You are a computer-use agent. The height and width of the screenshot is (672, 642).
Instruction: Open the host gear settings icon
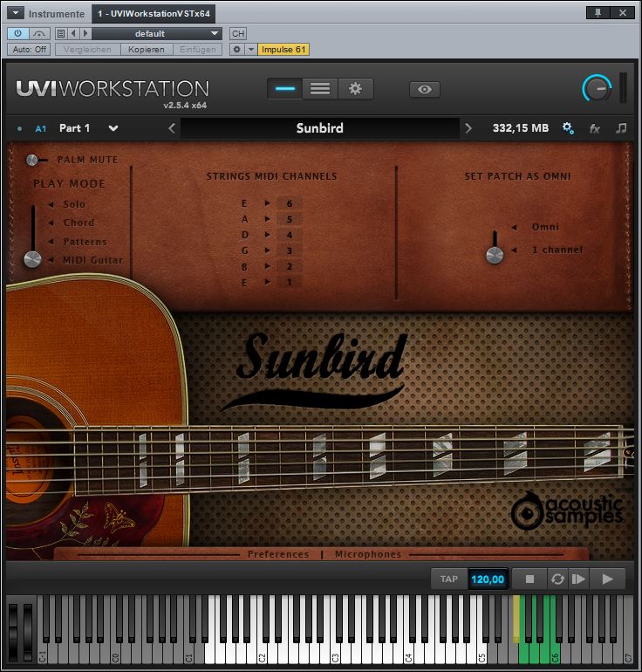tap(236, 49)
